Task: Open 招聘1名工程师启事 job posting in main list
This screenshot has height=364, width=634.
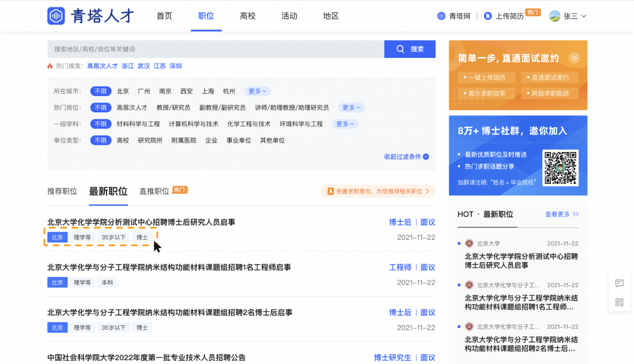Action: point(169,267)
